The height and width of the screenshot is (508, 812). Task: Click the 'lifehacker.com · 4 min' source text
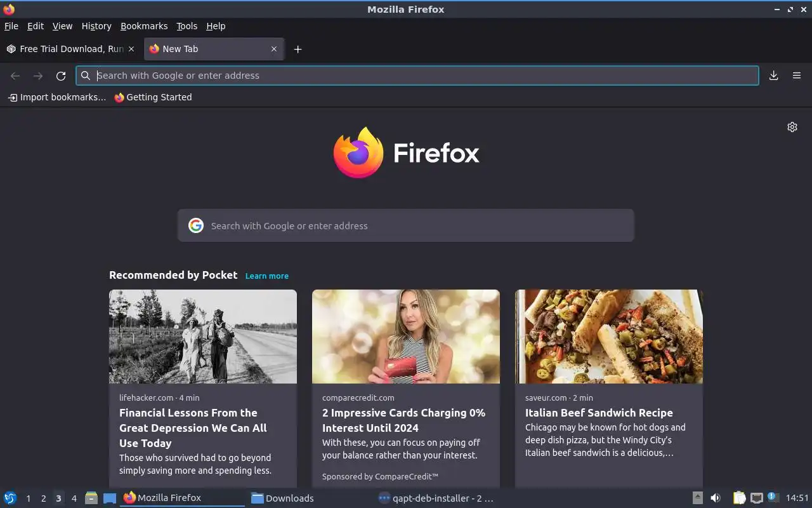159,398
